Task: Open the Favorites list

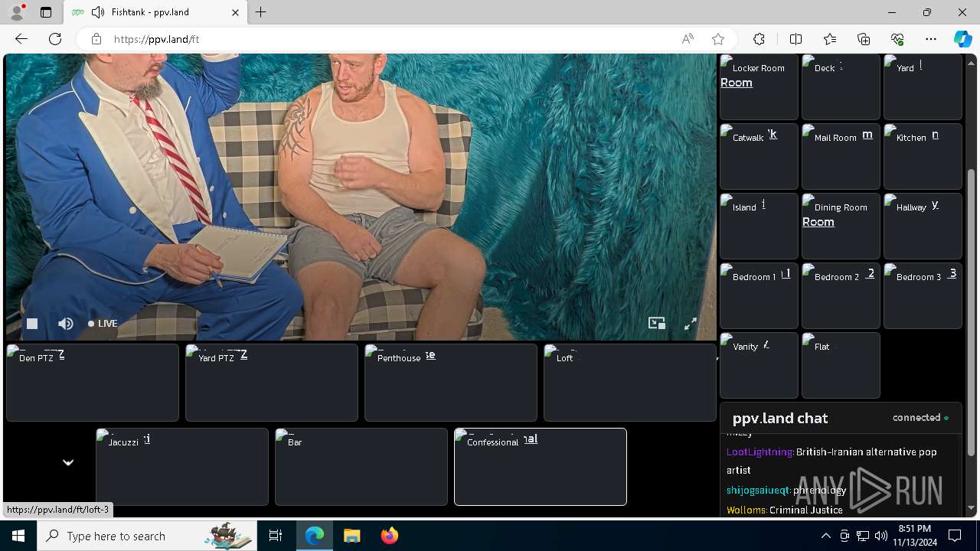Action: click(x=830, y=39)
